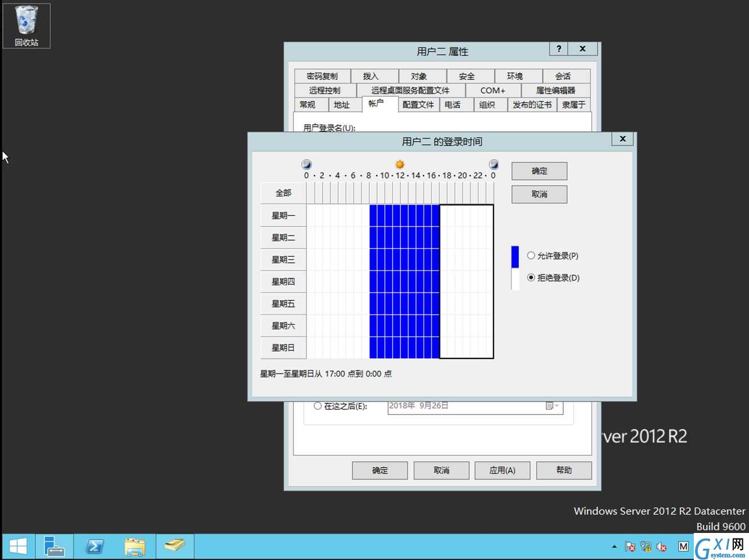Select the Sunday (星期日) row header
The height and width of the screenshot is (560, 749).
(x=283, y=348)
